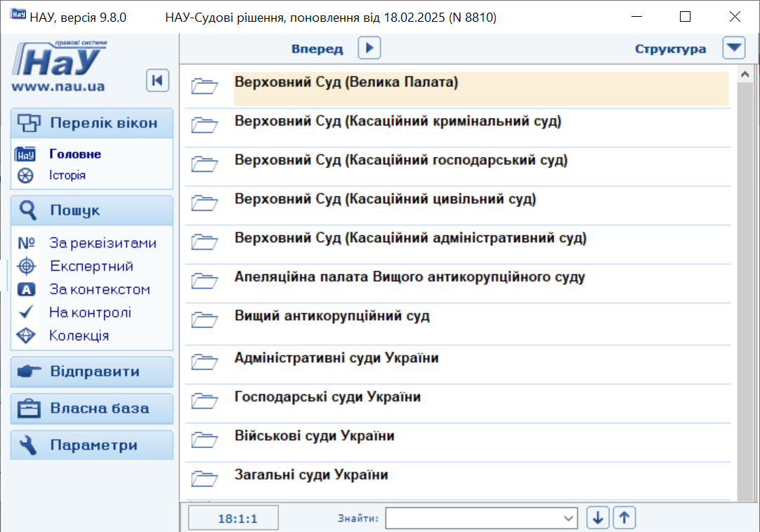Click the Пошук magnifier icon

coord(27,211)
